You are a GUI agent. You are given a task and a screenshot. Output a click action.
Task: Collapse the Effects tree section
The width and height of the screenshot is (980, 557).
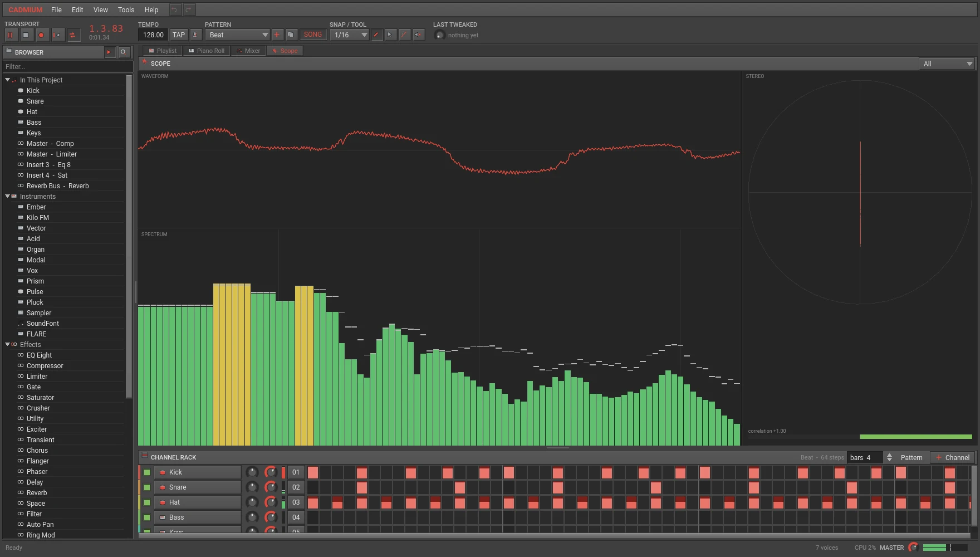coord(8,344)
